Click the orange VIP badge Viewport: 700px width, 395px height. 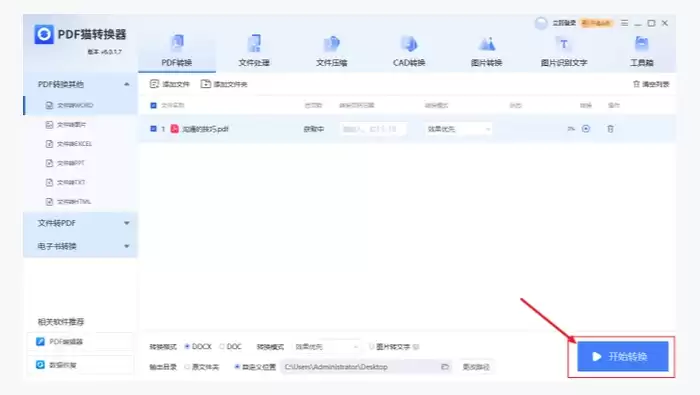tap(596, 23)
